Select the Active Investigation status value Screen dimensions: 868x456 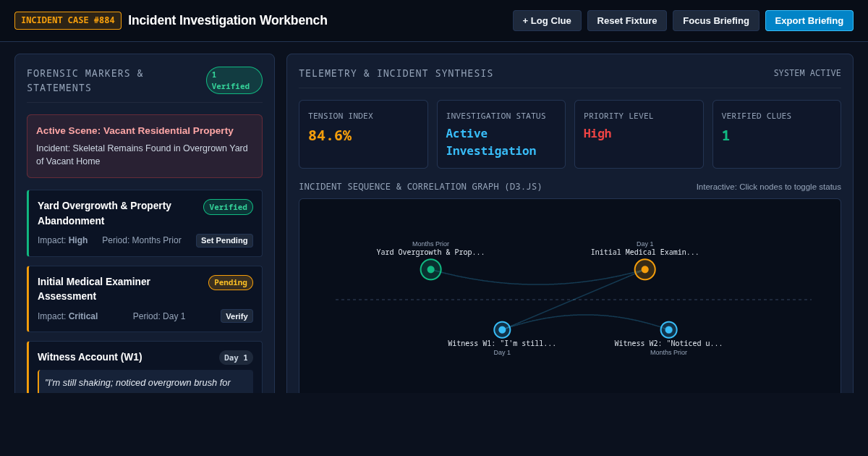pos(491,142)
